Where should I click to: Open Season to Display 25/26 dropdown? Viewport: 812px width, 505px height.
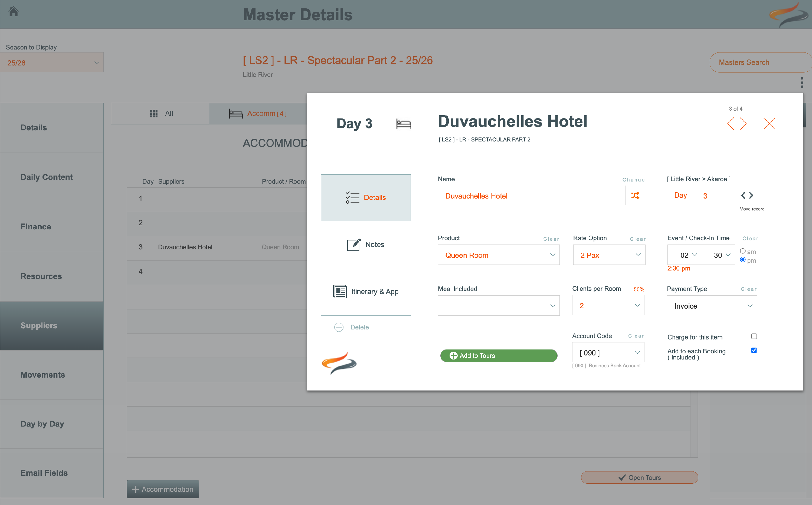tap(52, 63)
